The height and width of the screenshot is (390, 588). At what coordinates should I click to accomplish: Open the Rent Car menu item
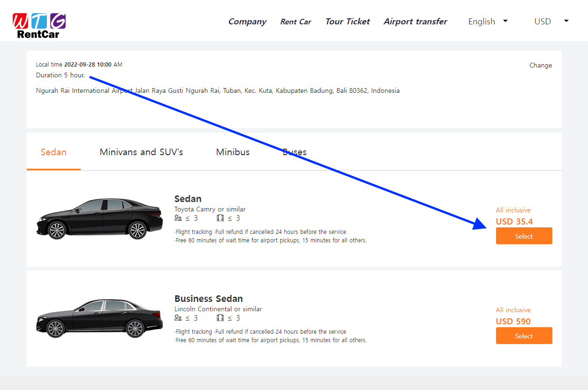(x=296, y=22)
